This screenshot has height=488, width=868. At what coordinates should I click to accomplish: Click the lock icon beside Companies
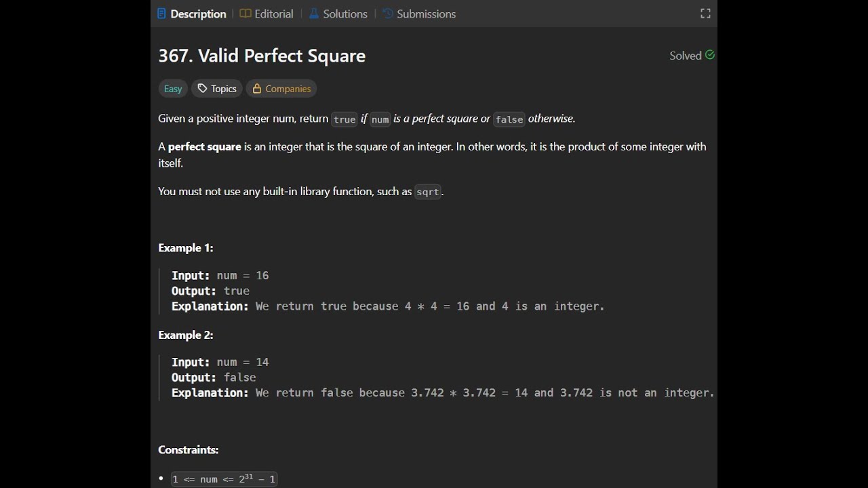pos(257,89)
